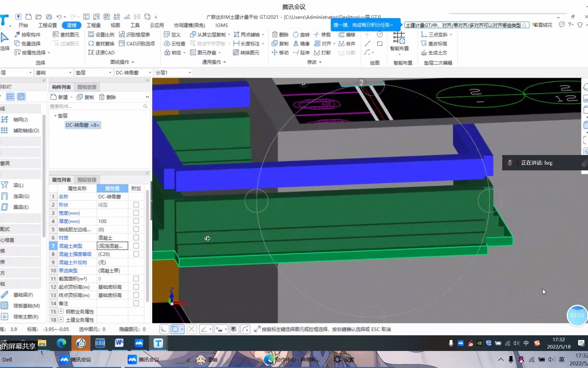Toggle the 混凝土强度等级 row checkbox
The width and height of the screenshot is (588, 368).
(136, 254)
